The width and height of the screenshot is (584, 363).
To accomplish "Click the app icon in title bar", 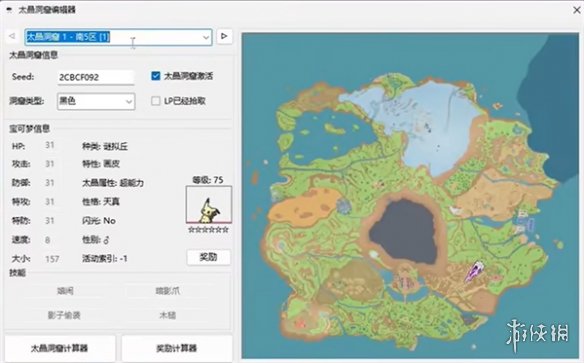I will click(x=10, y=9).
